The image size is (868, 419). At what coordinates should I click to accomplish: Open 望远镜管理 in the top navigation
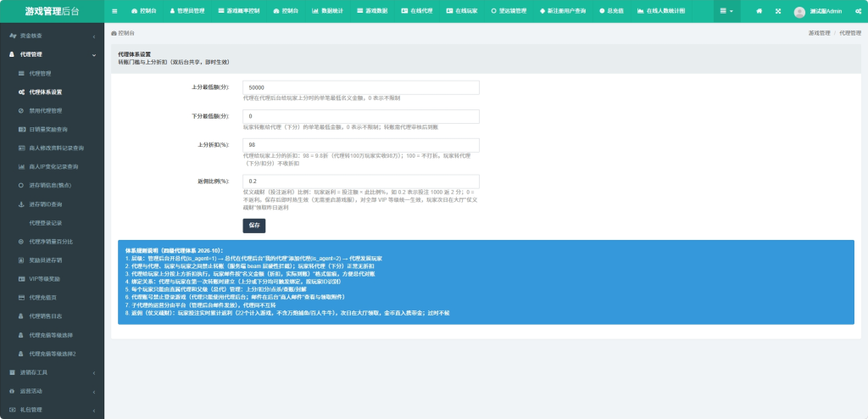(x=509, y=11)
